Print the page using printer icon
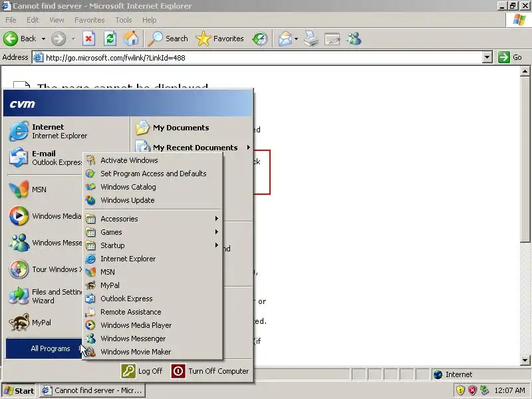 311,39
